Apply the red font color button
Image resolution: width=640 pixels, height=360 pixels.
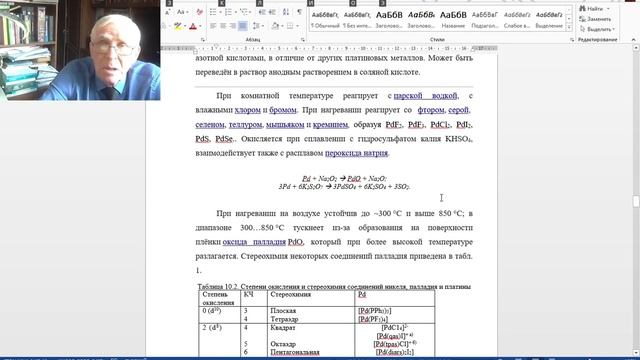click(x=193, y=26)
